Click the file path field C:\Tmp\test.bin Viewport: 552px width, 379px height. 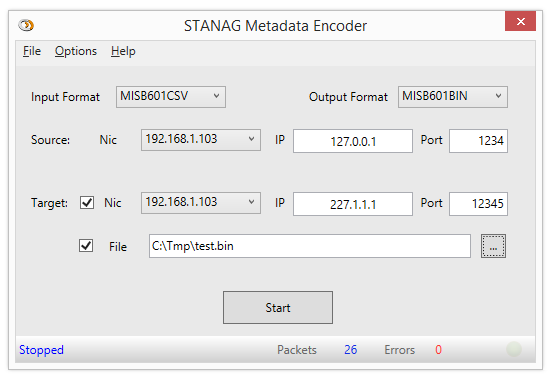coord(310,246)
